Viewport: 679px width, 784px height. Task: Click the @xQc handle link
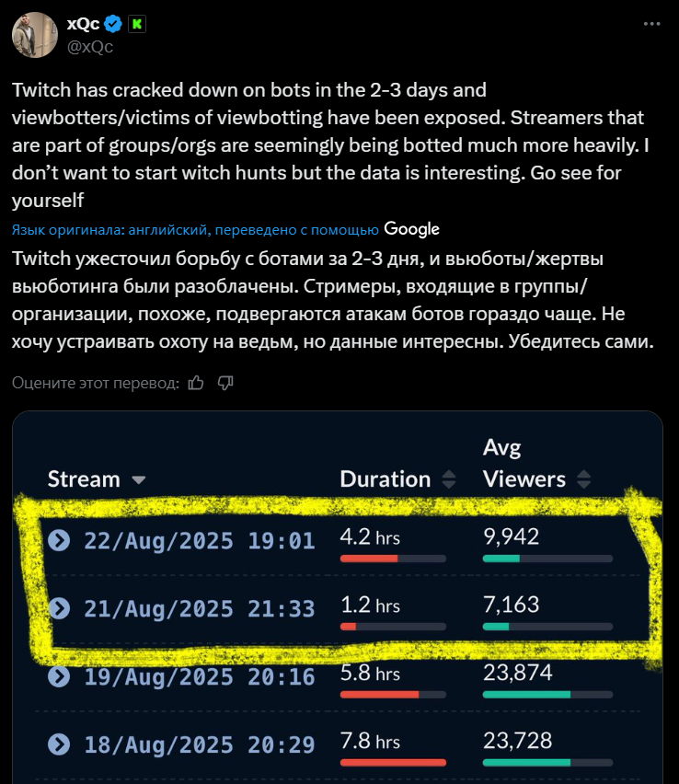pyautogui.click(x=90, y=47)
